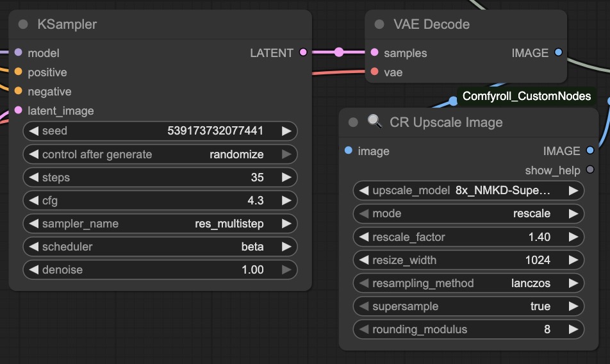Click the resize_width value 1024
Screen dimensions: 610x364
[538, 260]
